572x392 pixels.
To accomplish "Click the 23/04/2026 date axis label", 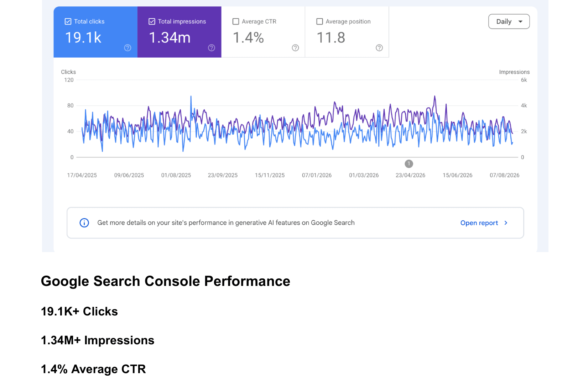I will coord(410,175).
